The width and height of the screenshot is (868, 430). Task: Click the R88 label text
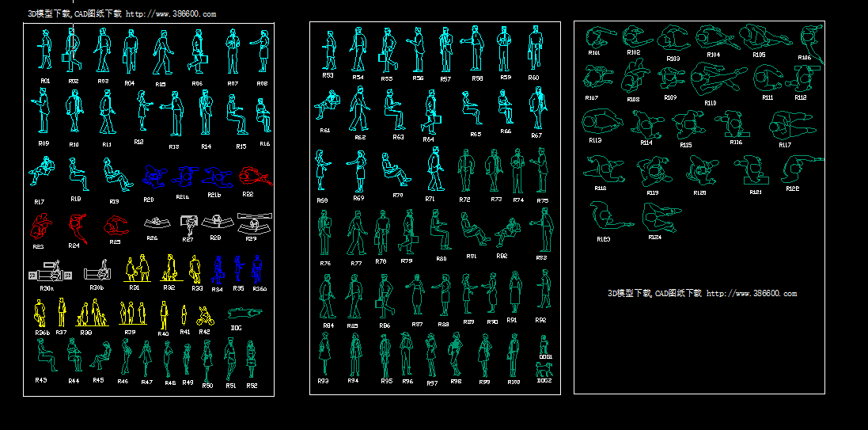(443, 324)
